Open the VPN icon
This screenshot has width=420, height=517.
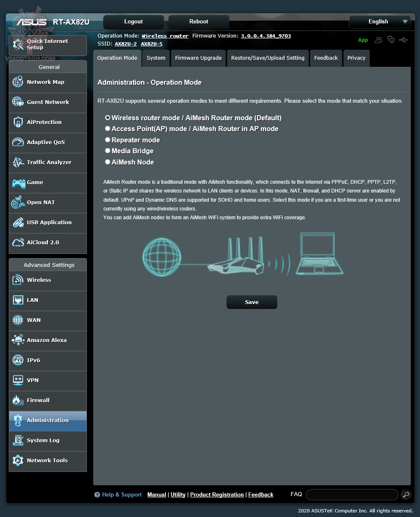coord(18,380)
